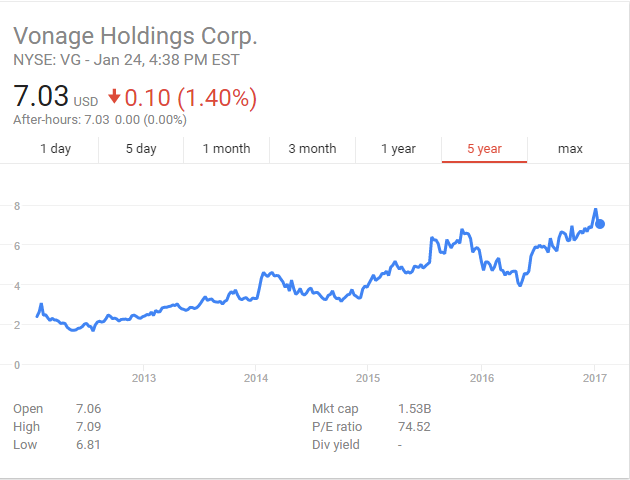The image size is (630, 480).
Task: Click the Mkt cap value 1.53B
Action: 415,408
